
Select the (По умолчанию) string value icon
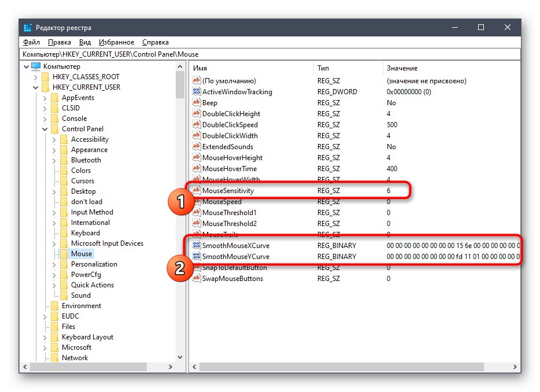(197, 80)
